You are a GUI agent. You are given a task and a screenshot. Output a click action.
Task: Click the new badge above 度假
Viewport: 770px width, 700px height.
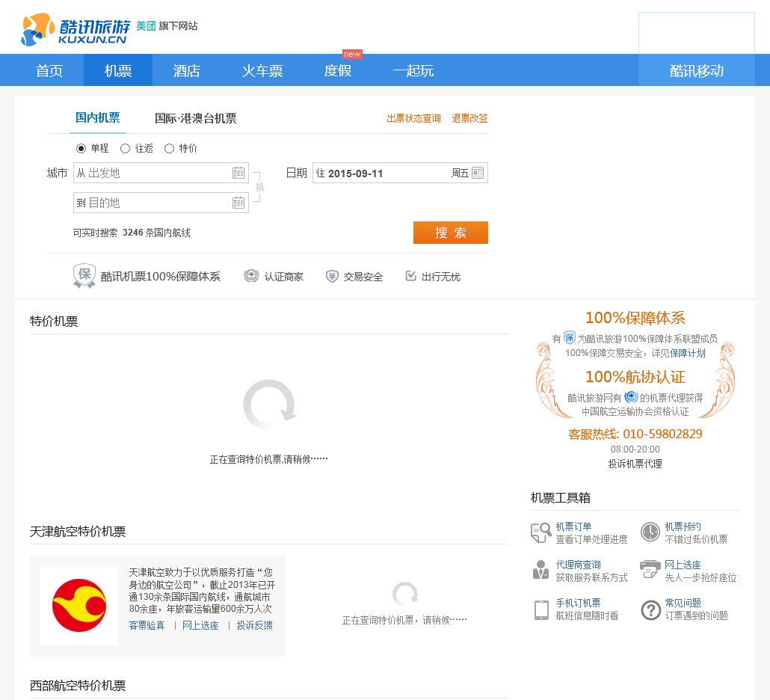(x=352, y=54)
